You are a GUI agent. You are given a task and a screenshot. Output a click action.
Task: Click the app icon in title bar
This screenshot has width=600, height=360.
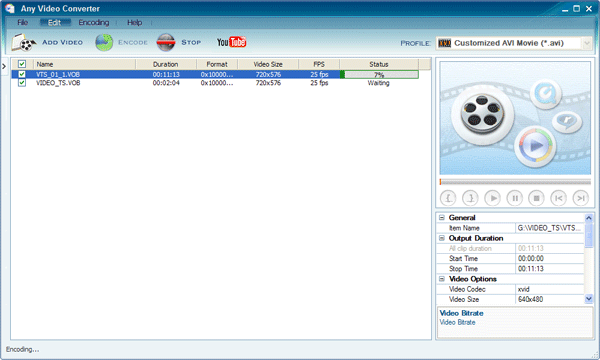[x=10, y=8]
